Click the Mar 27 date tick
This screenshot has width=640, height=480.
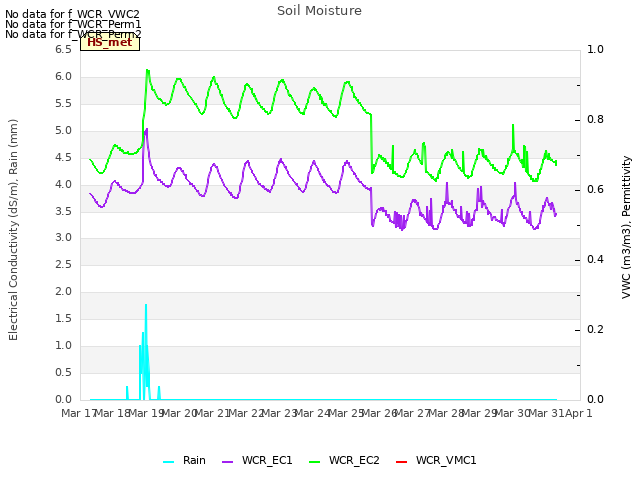(x=412, y=413)
